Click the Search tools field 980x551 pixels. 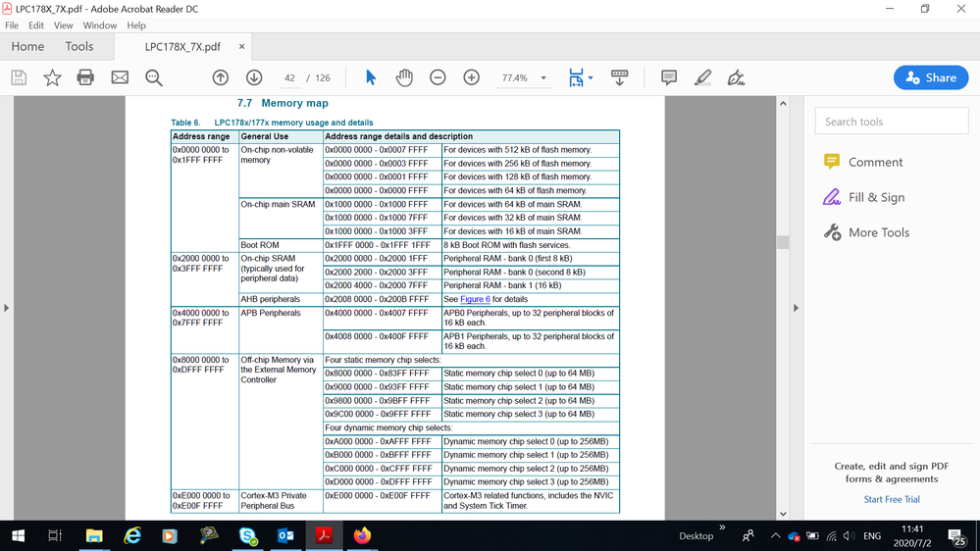click(x=892, y=122)
